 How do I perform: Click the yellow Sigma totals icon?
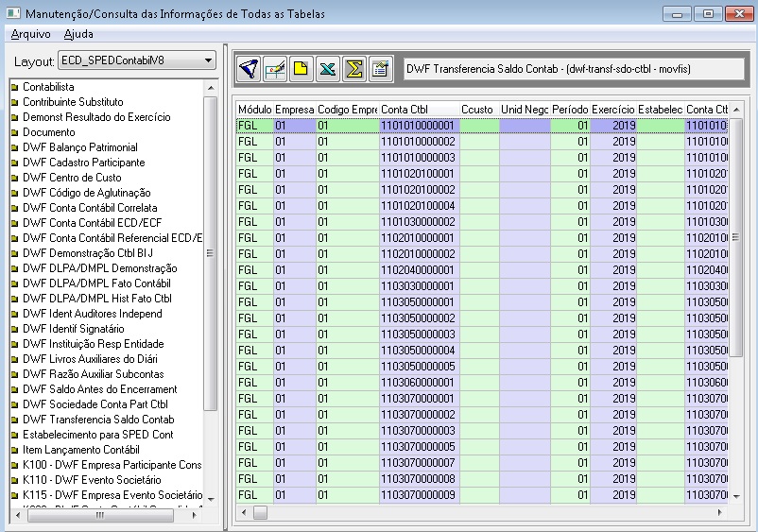click(x=353, y=69)
